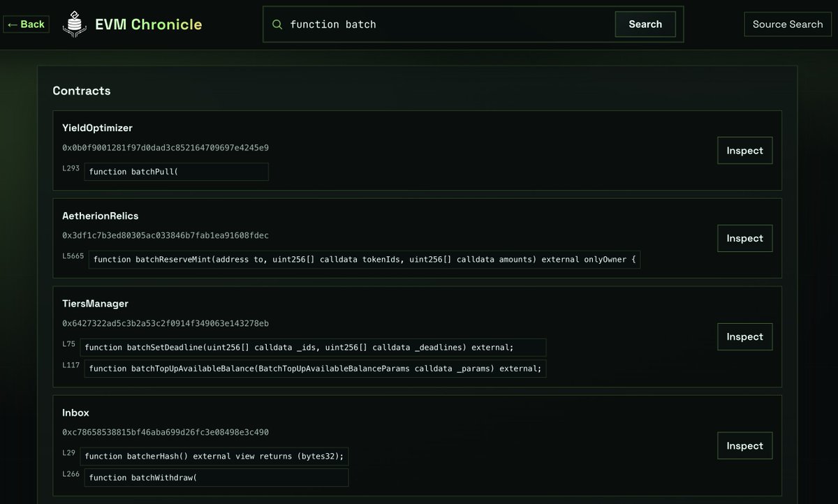Open the batchSetDeadline code line

(313, 348)
